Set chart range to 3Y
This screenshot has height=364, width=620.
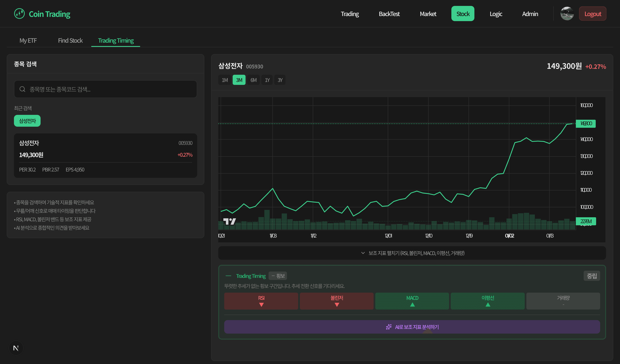[x=280, y=80]
